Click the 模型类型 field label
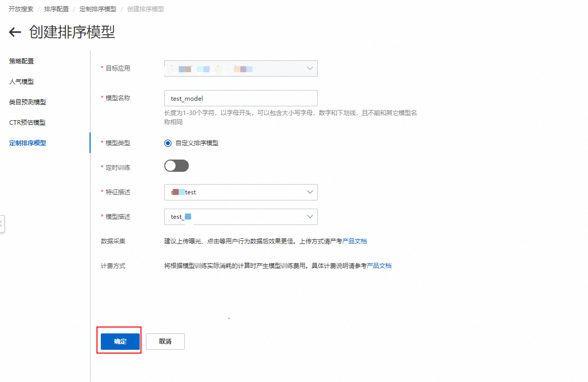The width and height of the screenshot is (588, 382). click(x=118, y=143)
